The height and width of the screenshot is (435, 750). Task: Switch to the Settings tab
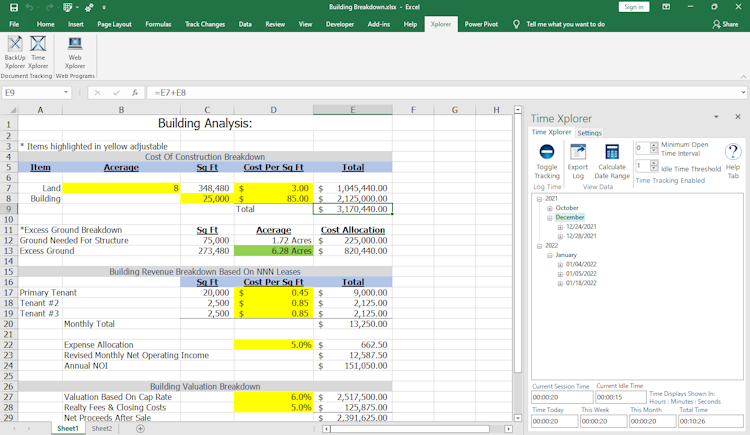pyautogui.click(x=589, y=132)
